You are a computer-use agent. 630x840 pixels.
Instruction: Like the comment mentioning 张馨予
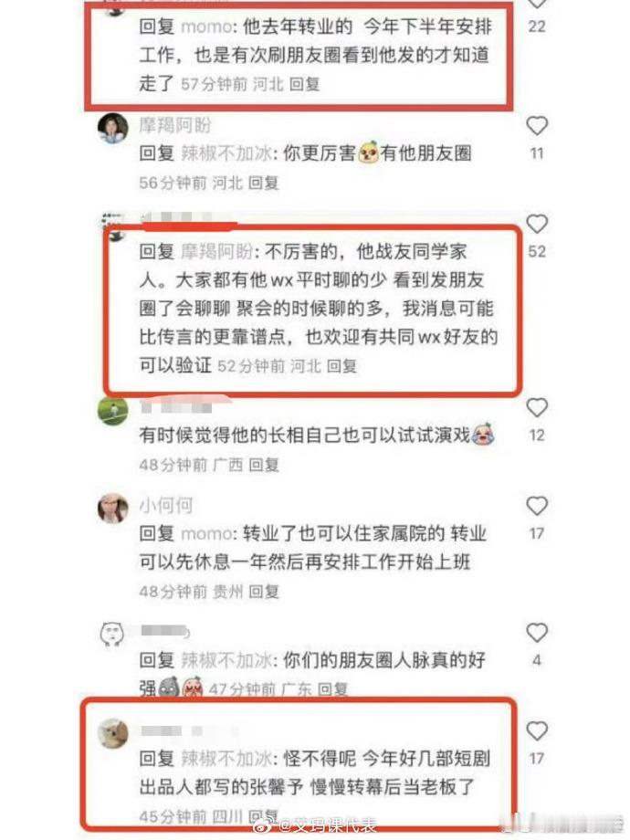[537, 731]
